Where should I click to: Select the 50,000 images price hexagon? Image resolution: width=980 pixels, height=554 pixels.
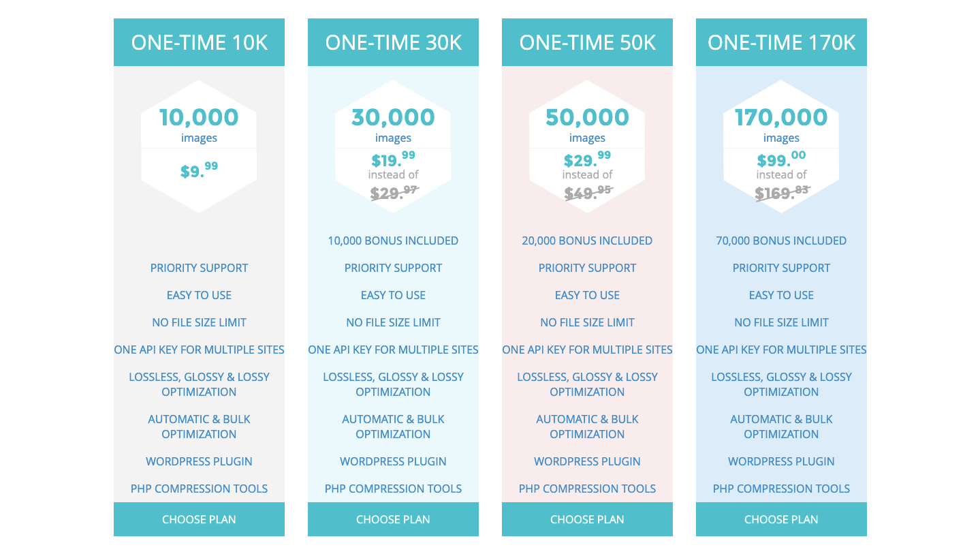point(587,146)
